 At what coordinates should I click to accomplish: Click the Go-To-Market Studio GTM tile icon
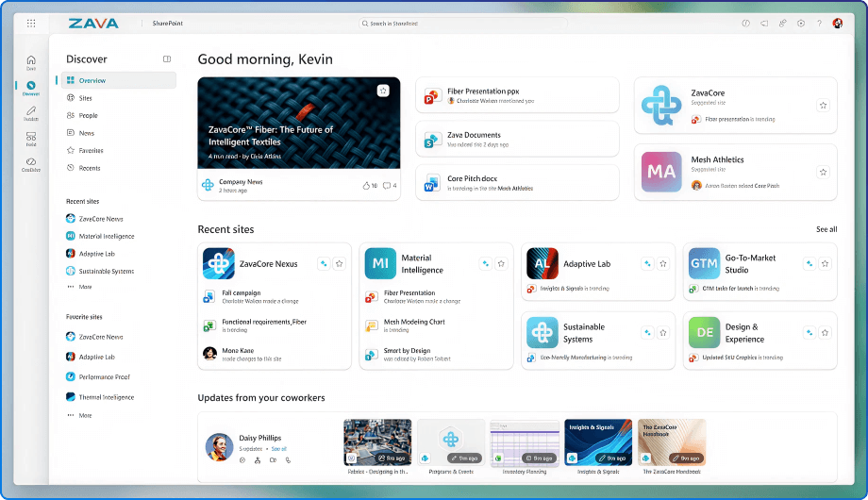pyautogui.click(x=704, y=263)
